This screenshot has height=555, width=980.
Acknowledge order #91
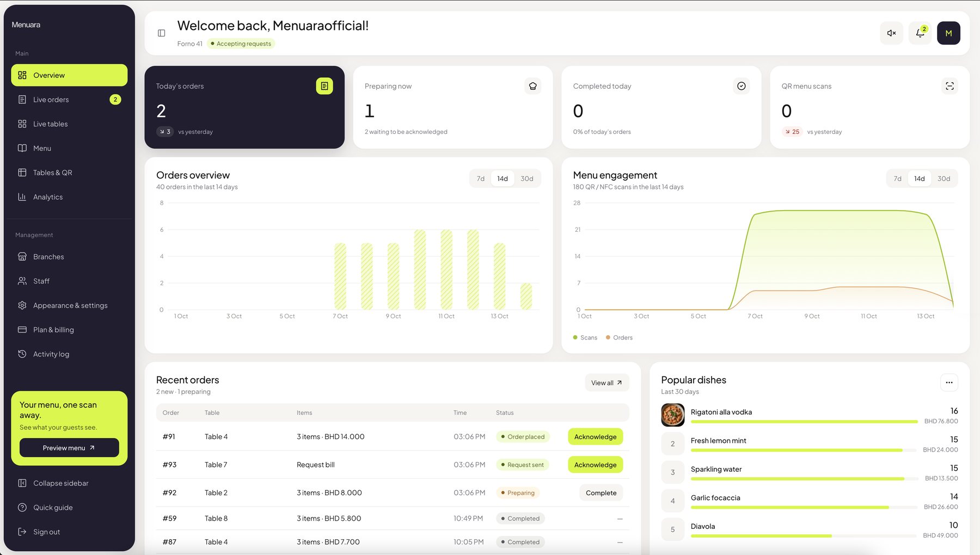click(596, 437)
